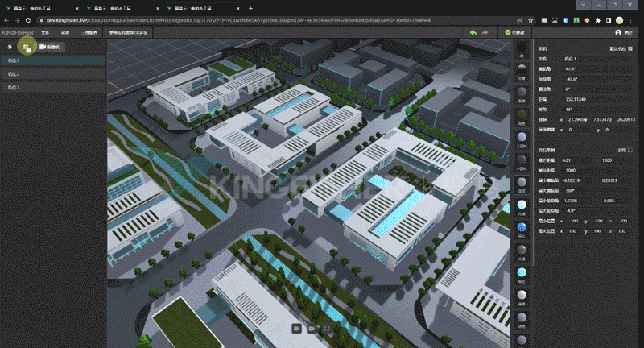The width and height of the screenshot is (644, 348).
Task: Click the angle field showing -43.6°
Action: 597,79
